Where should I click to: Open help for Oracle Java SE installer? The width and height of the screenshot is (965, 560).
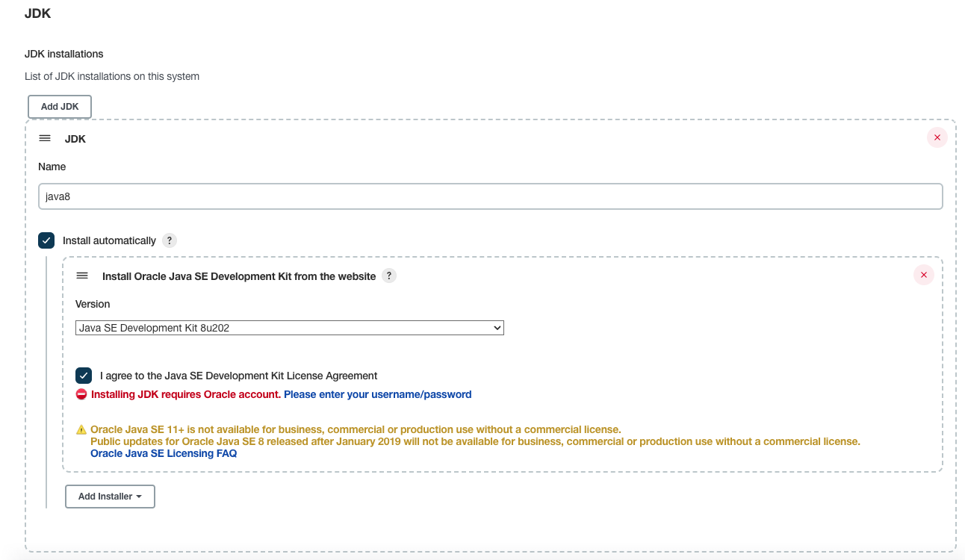click(388, 276)
